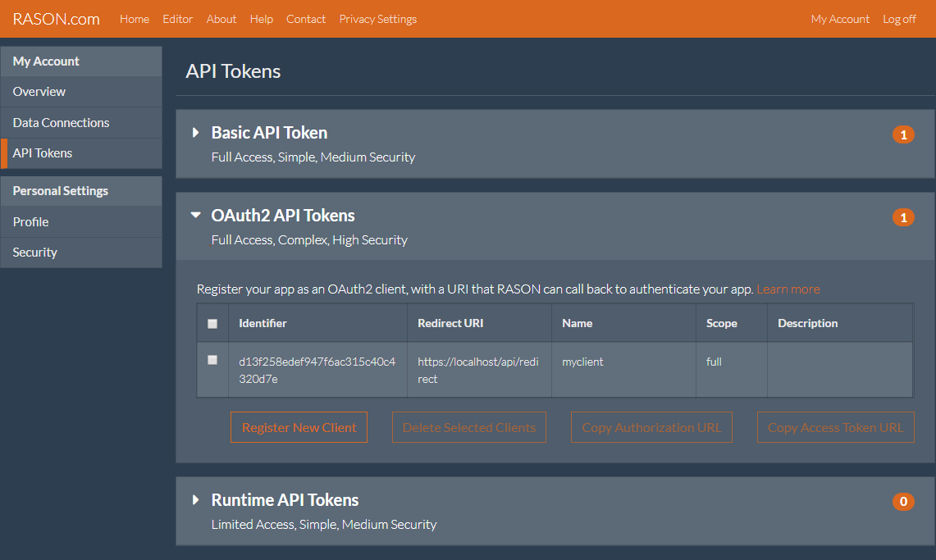The height and width of the screenshot is (560, 936).
Task: Check the select-all clients checkbox
Action: pos(212,322)
